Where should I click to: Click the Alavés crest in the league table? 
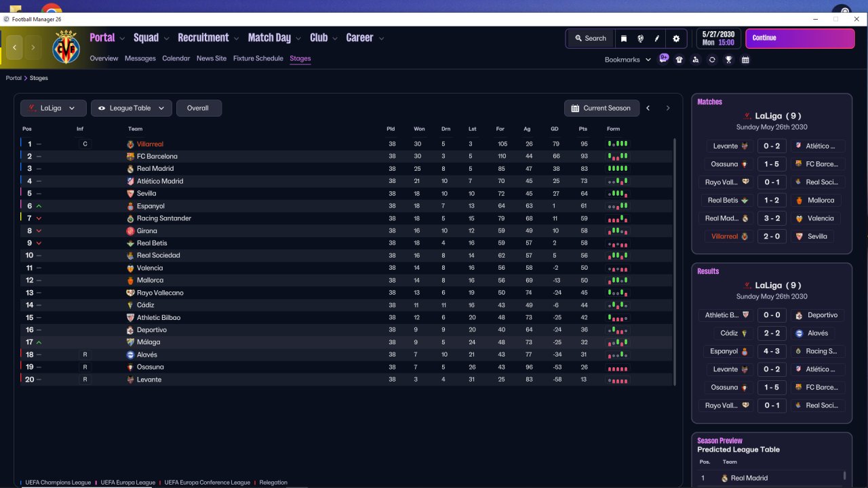[x=131, y=354]
